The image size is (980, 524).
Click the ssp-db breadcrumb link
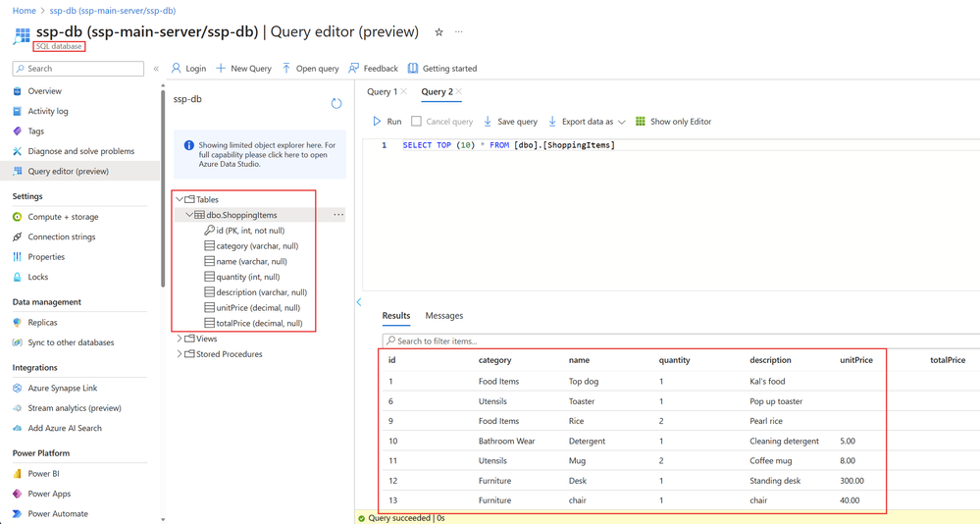pyautogui.click(x=113, y=11)
